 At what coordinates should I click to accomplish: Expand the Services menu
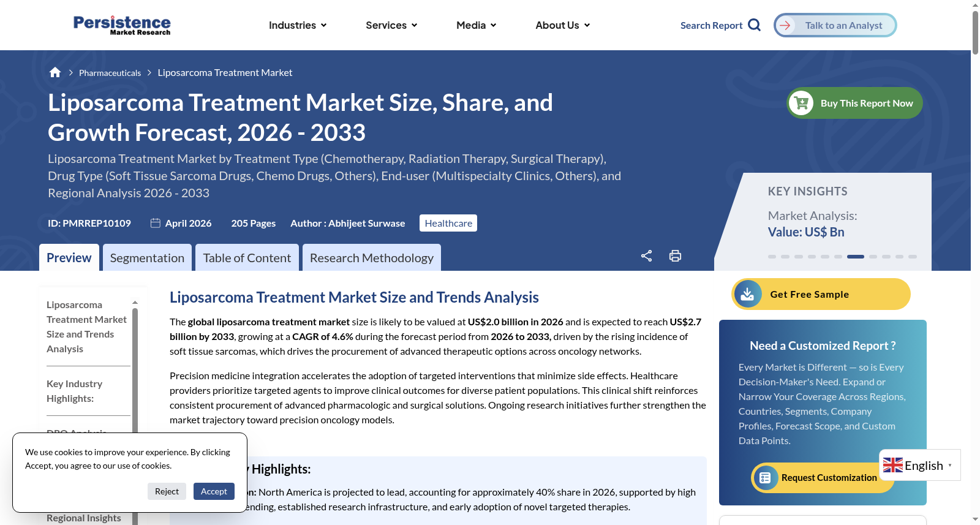pos(391,25)
